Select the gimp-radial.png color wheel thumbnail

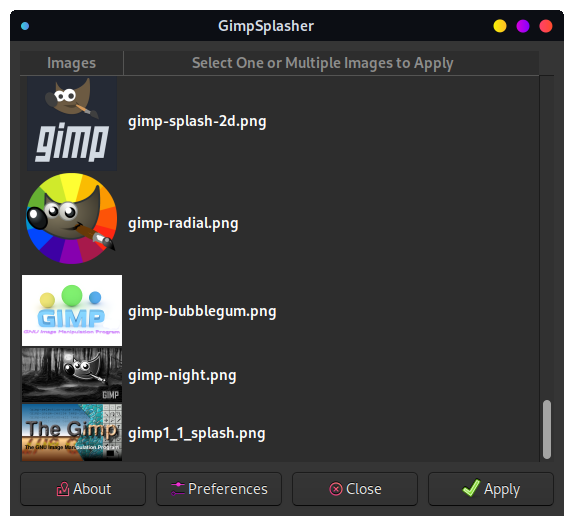72,219
